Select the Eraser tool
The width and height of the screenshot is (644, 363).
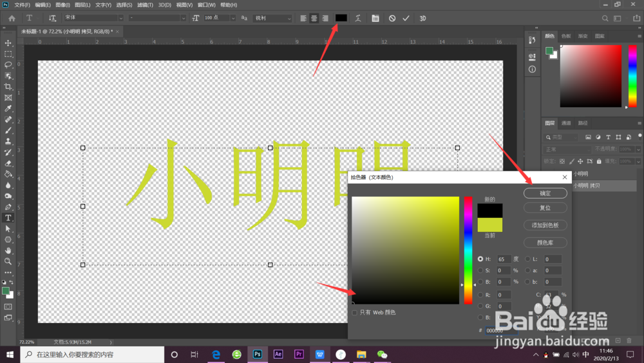click(8, 163)
